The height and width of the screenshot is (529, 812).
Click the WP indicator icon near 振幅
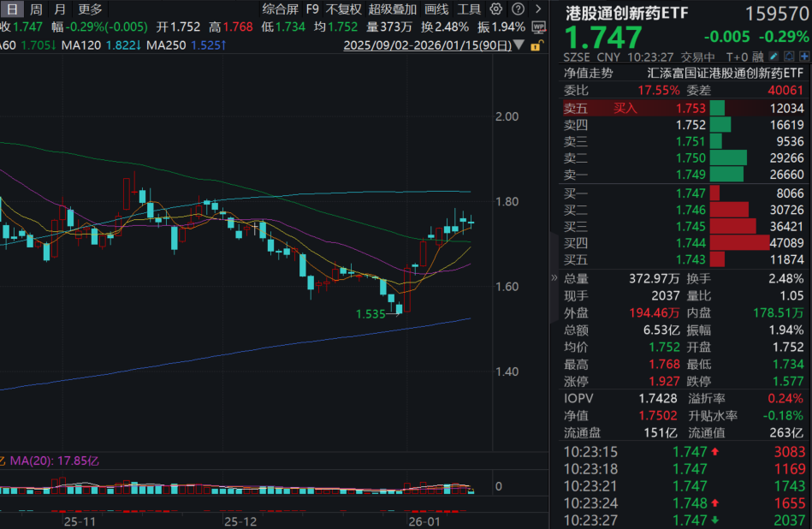point(538,28)
